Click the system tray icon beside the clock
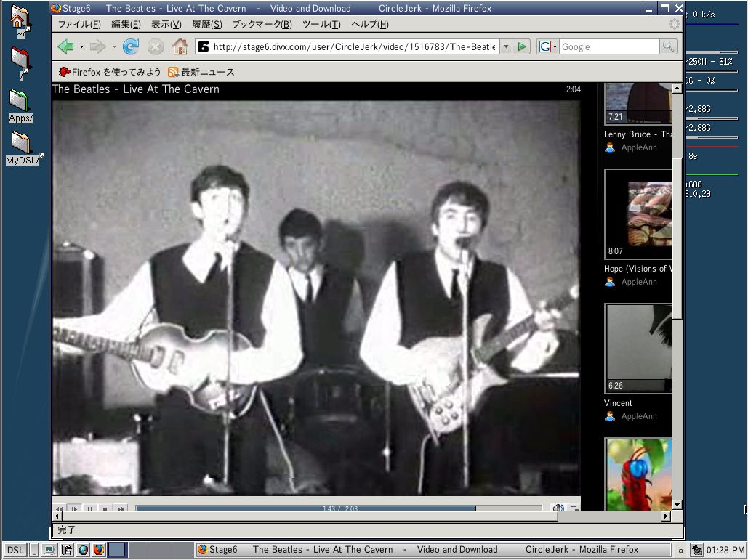Screen dimensions: 748x560 point(696,550)
